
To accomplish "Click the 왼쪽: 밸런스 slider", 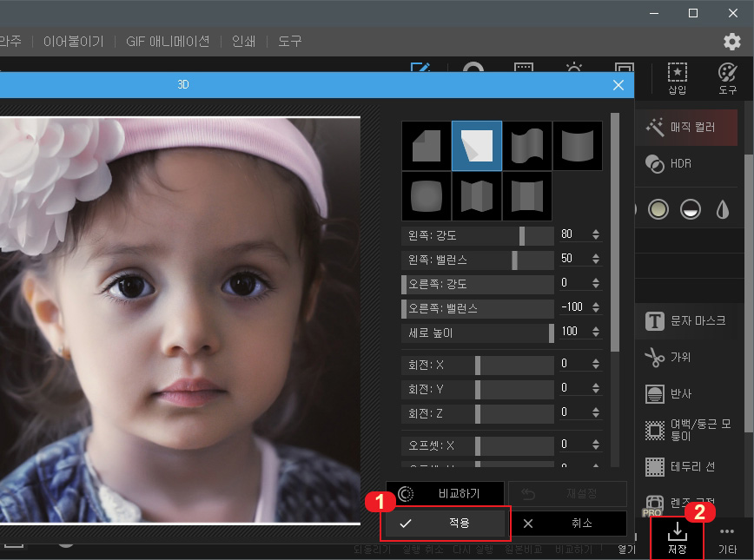I will [x=478, y=260].
